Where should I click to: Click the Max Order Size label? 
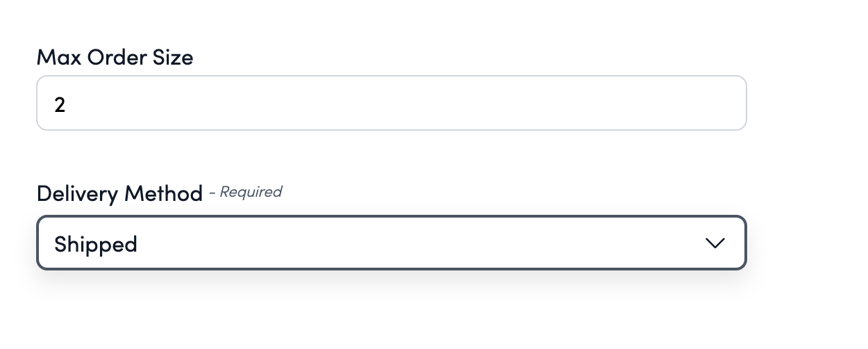click(x=115, y=57)
